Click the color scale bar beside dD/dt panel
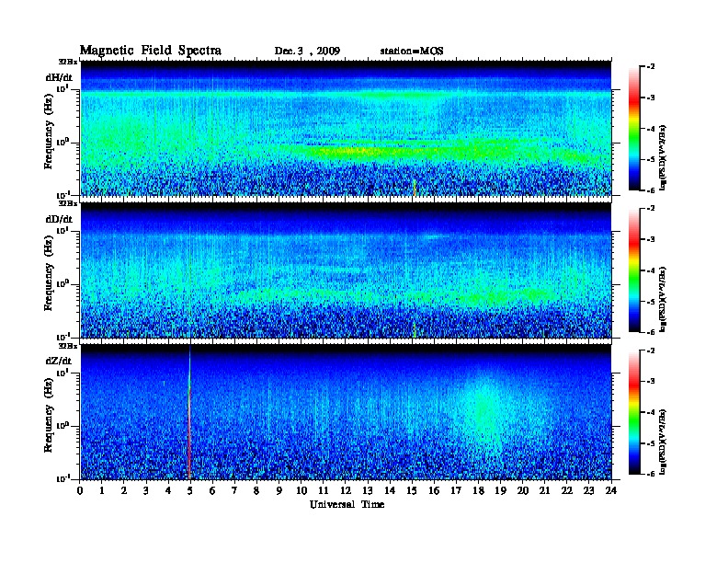 [x=634, y=270]
